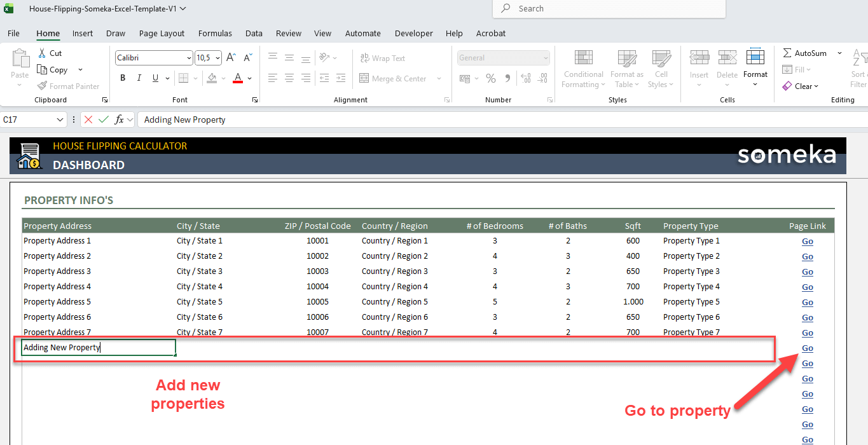The height and width of the screenshot is (445, 868).
Task: Expand the Name Box dropdown arrow
Action: pyautogui.click(x=60, y=120)
